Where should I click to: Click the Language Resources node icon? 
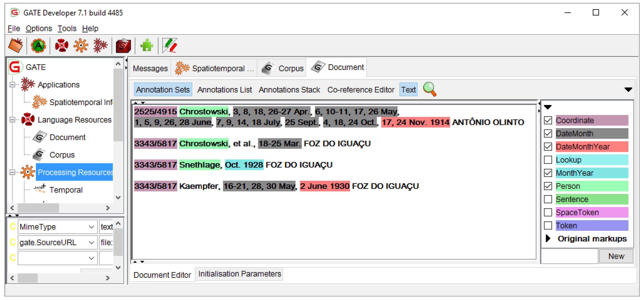[27, 119]
